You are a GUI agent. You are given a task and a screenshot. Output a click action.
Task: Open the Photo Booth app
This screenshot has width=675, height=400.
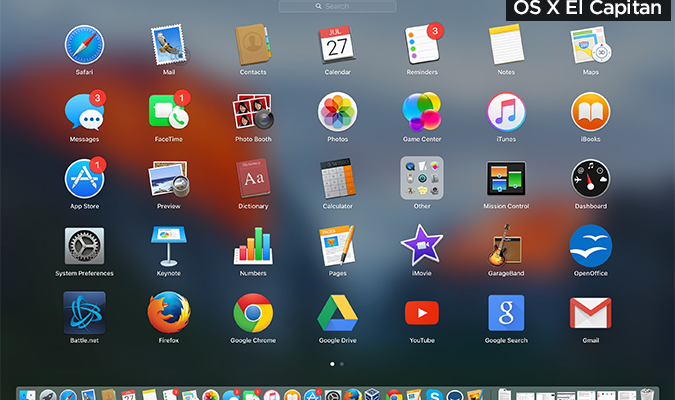click(x=253, y=112)
